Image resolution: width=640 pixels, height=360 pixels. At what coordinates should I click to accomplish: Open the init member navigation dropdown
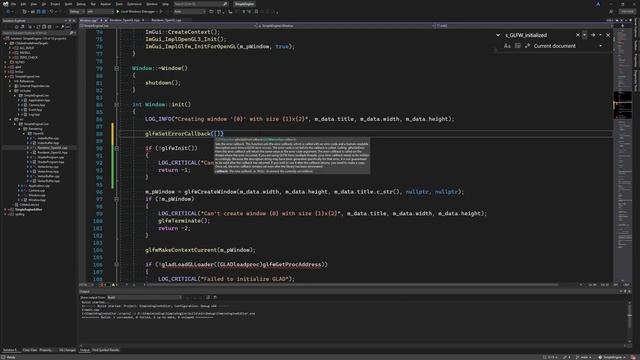(x=523, y=26)
